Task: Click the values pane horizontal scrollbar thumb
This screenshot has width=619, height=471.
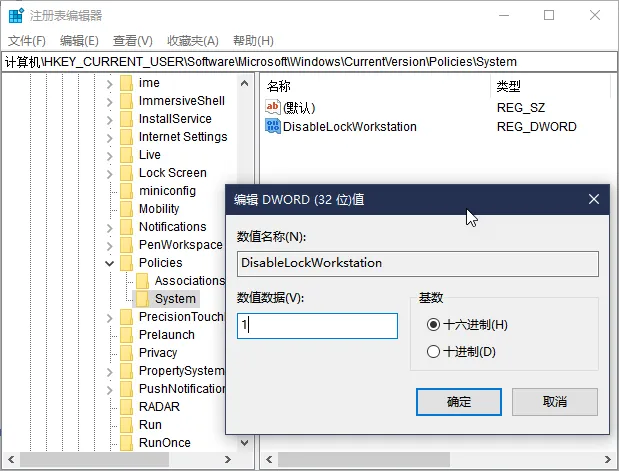Action: coord(364,459)
